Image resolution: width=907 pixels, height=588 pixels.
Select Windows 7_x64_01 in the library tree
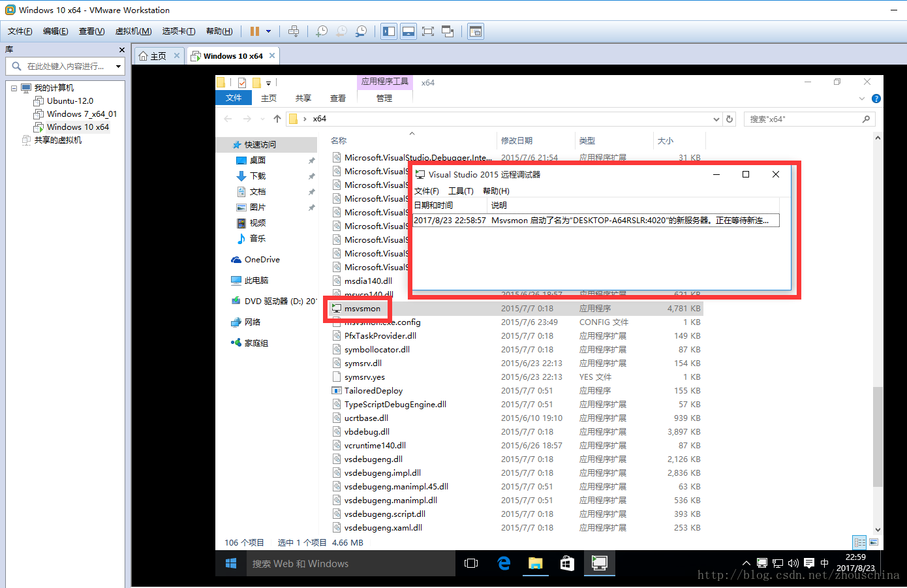coord(82,114)
